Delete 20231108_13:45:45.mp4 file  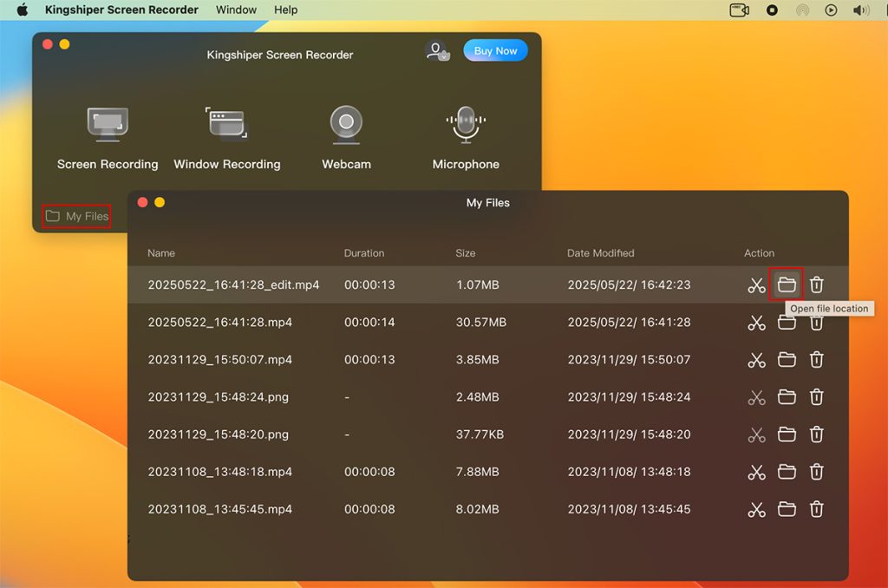(x=816, y=510)
